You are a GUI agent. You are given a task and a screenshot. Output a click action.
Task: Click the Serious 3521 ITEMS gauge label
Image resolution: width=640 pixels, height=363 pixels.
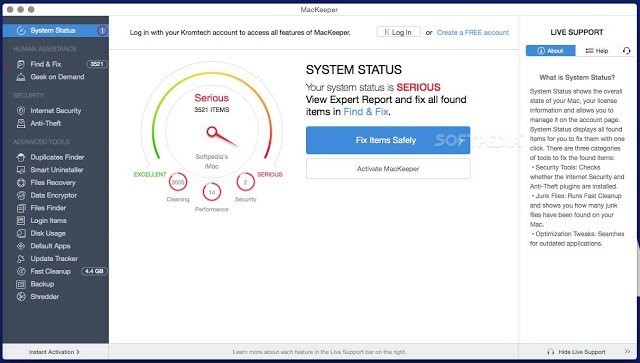[x=211, y=103]
